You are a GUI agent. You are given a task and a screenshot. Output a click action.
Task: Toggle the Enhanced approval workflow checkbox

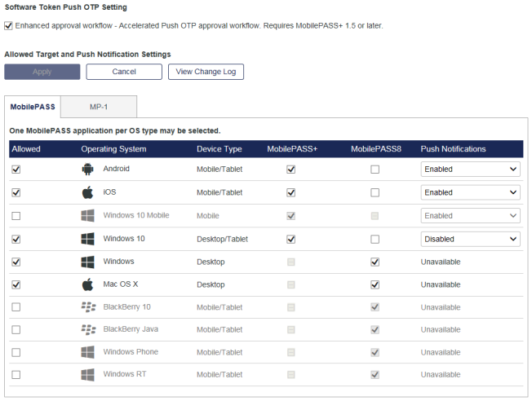pos(8,26)
